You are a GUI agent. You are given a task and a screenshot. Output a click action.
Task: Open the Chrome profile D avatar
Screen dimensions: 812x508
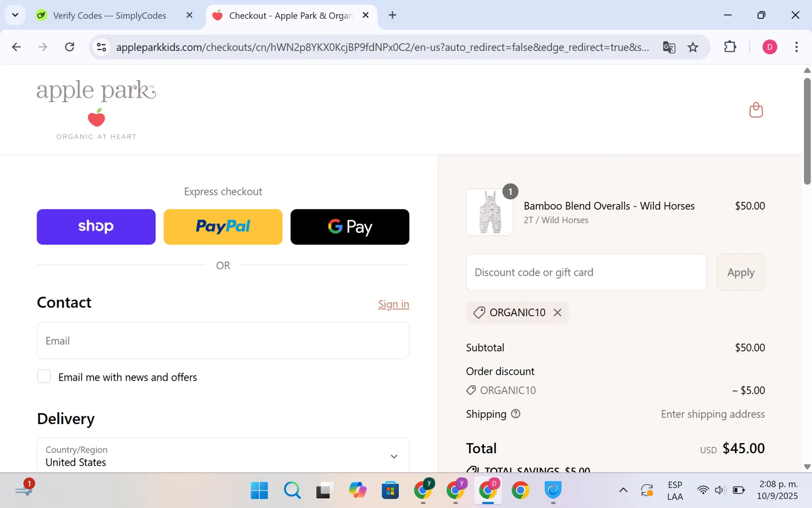tap(770, 47)
